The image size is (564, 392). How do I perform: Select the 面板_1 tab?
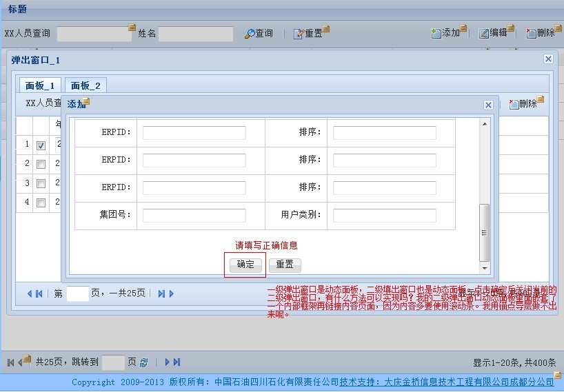39,85
